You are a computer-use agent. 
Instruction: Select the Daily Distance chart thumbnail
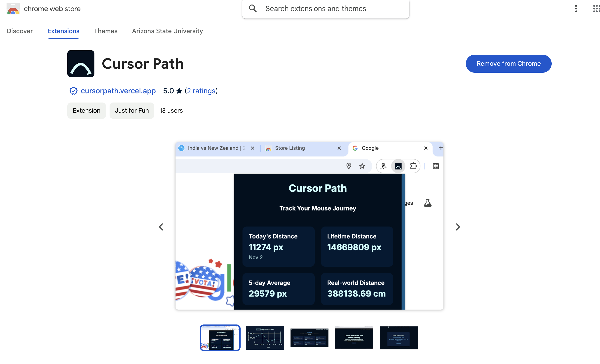point(265,338)
